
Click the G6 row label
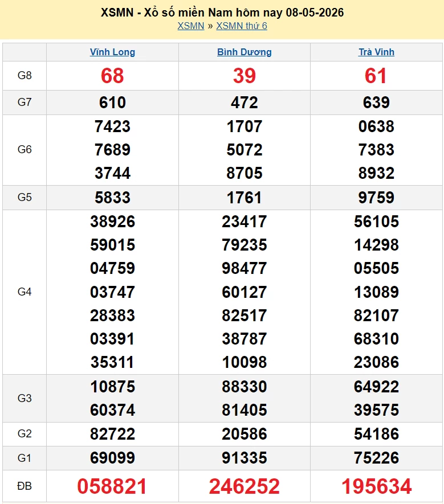tap(25, 149)
